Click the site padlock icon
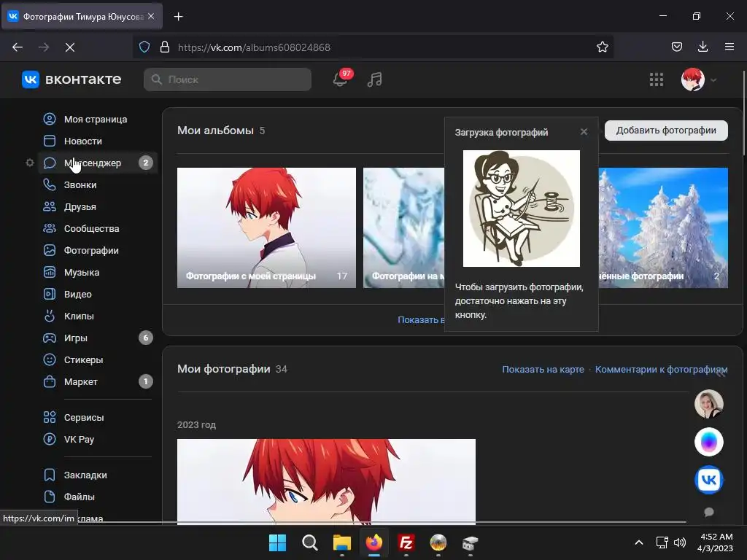This screenshot has width=747, height=560. click(165, 47)
